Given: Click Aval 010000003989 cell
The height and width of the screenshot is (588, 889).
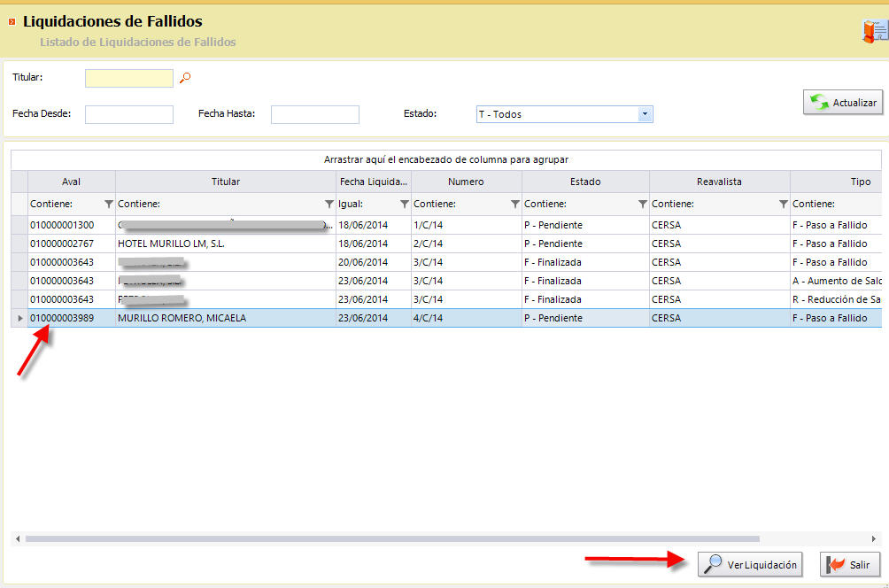Looking at the screenshot, I should 72,318.
